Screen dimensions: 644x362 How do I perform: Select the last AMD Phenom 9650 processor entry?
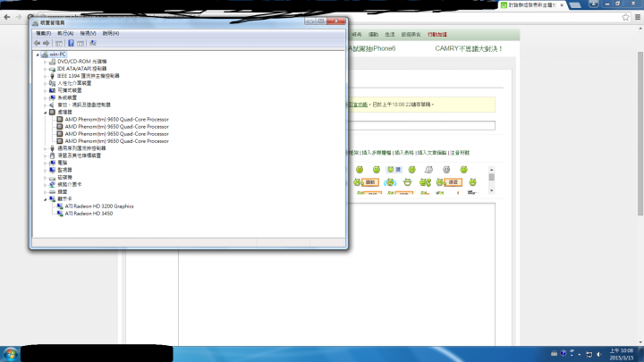[x=116, y=141]
